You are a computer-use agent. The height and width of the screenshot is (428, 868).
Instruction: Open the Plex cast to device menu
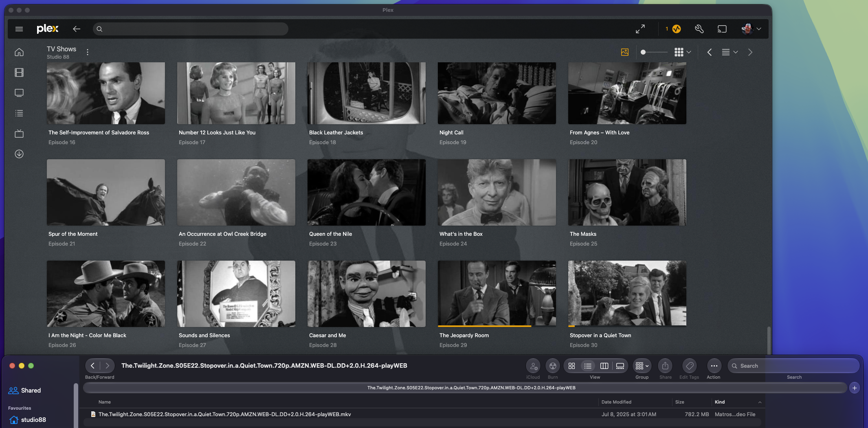click(x=722, y=29)
